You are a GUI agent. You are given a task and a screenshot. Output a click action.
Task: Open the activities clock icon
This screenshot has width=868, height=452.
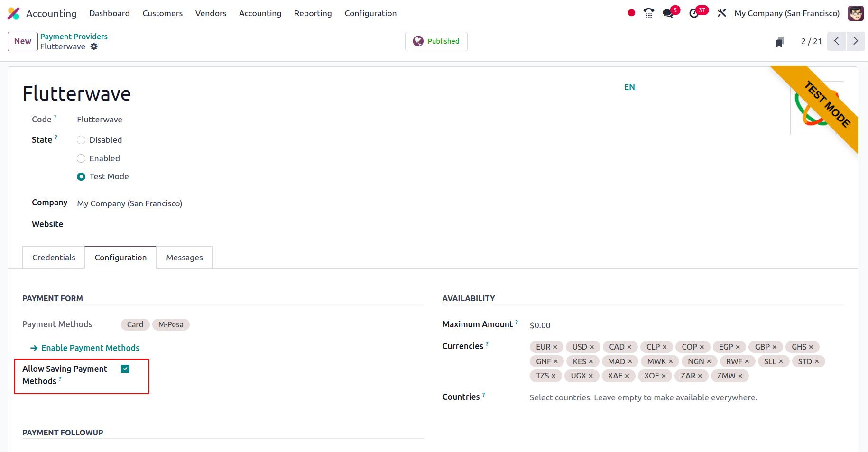694,13
